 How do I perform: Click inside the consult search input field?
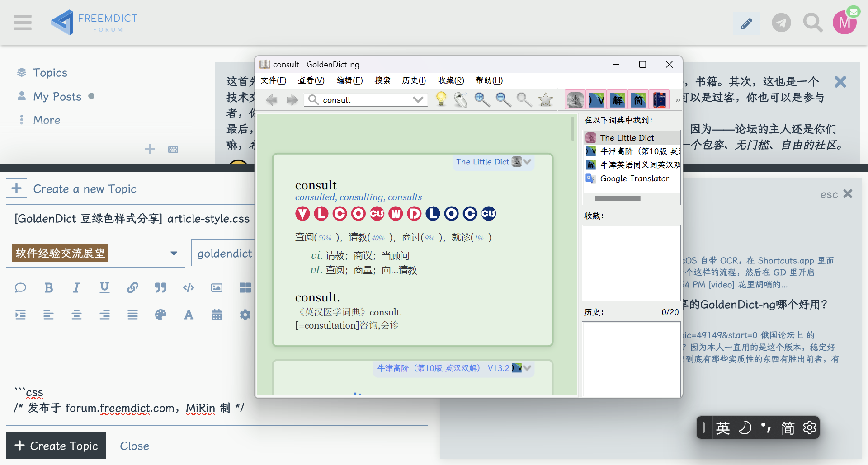coord(357,99)
